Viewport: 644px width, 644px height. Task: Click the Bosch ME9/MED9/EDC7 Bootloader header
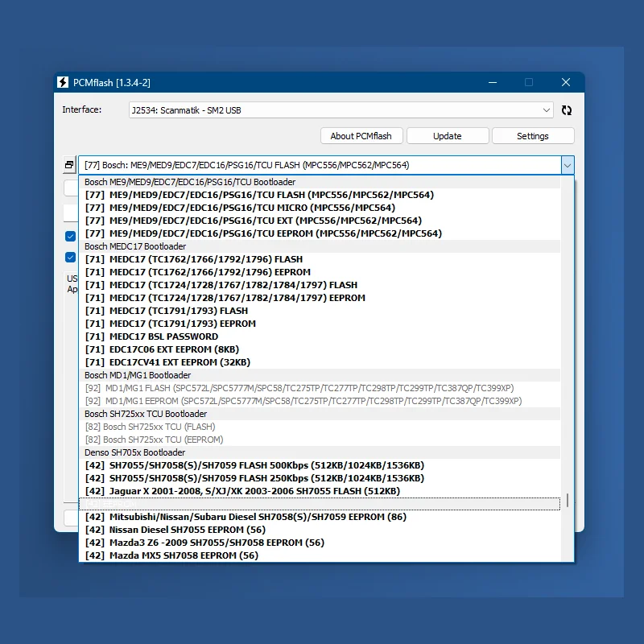click(320, 182)
